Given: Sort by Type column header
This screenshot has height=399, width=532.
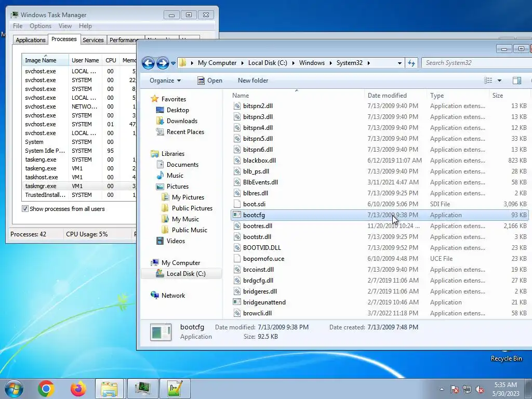Looking at the screenshot, I should pyautogui.click(x=458, y=96).
